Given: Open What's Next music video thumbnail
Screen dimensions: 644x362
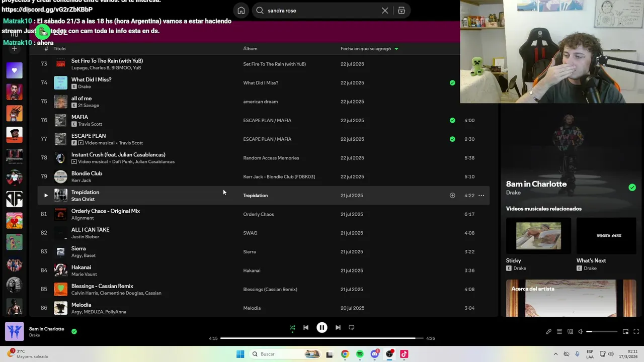Looking at the screenshot, I should tap(606, 235).
